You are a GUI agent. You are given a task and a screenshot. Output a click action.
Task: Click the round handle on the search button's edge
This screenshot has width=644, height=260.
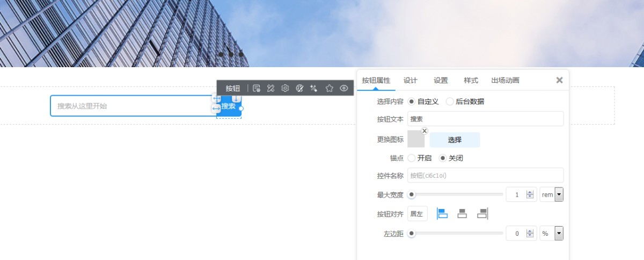point(241,109)
